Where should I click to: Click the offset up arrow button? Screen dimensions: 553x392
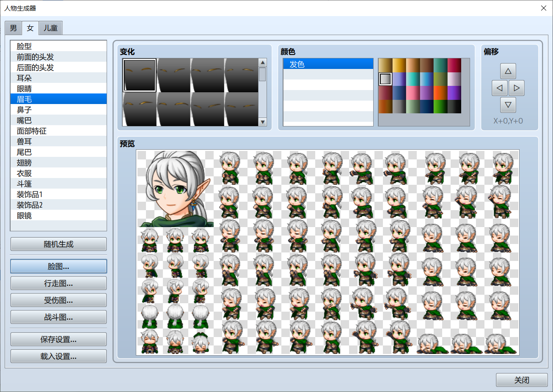[x=508, y=71]
